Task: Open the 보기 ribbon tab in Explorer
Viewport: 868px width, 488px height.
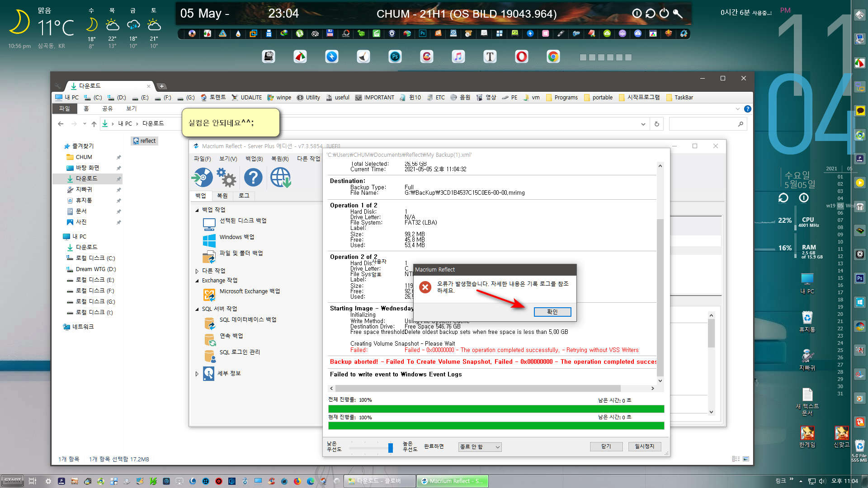Action: tap(131, 108)
